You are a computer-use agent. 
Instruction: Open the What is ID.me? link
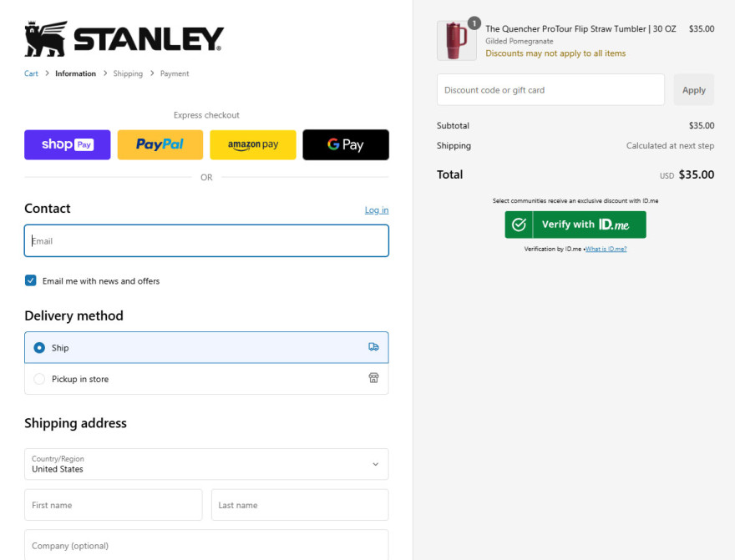point(606,249)
